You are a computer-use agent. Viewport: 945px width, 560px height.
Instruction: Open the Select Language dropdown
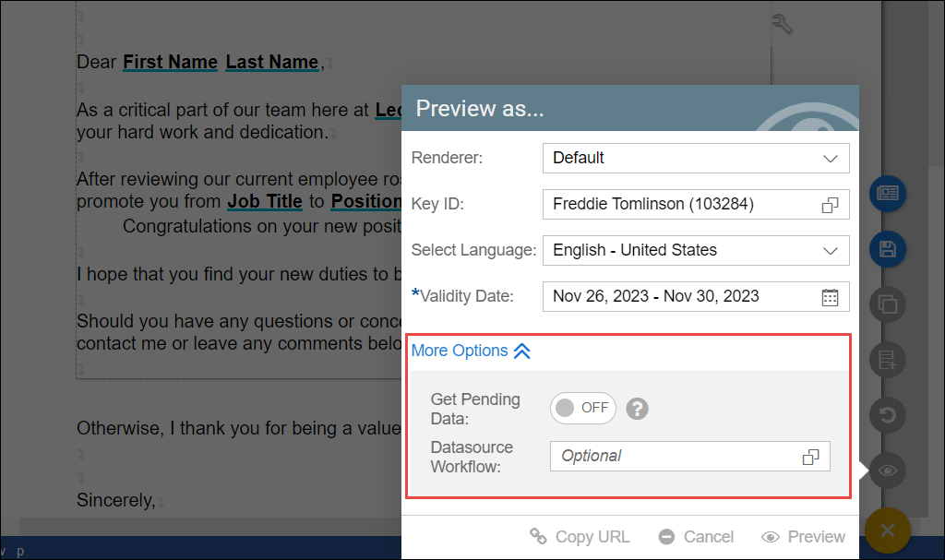[x=696, y=250]
